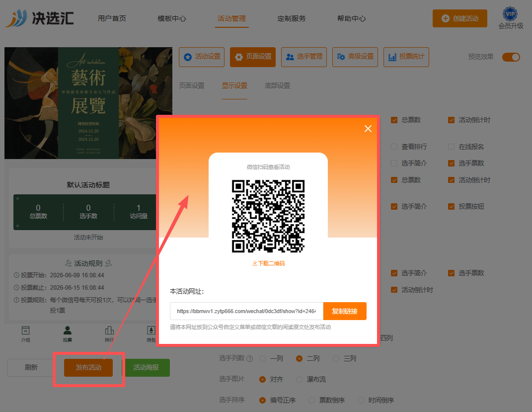Open 活动管理 menu
Viewport: 532px width, 412px height.
231,19
